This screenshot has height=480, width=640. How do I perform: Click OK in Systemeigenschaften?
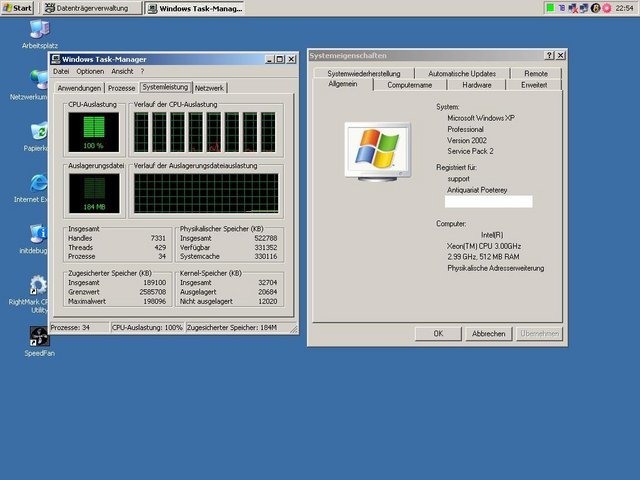coord(438,333)
